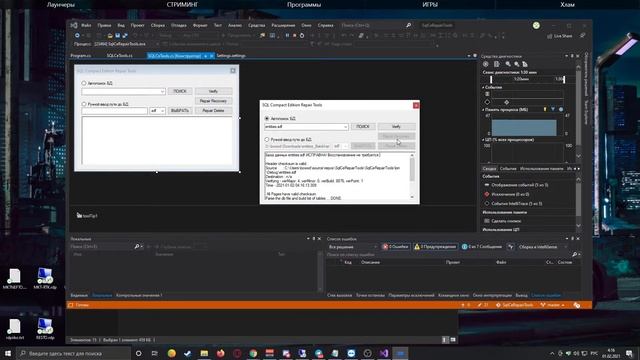Open the diagnostics settings gear icon
The width and height of the screenshot is (640, 360).
click(486, 64)
